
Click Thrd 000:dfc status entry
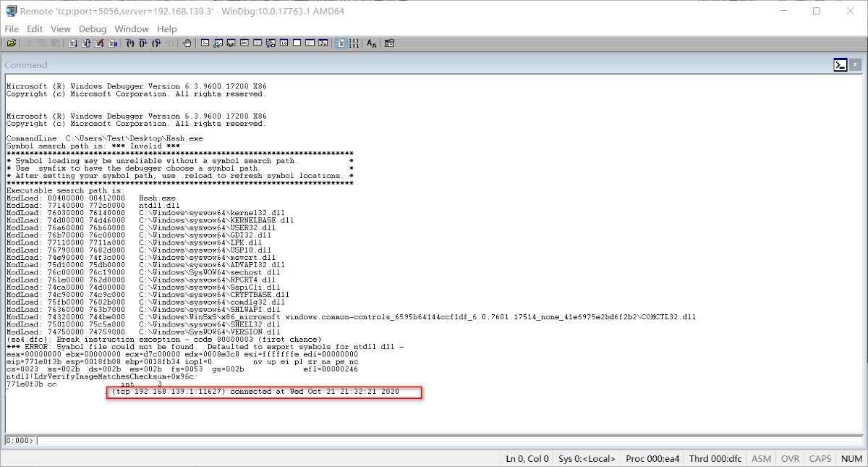[x=717, y=458]
